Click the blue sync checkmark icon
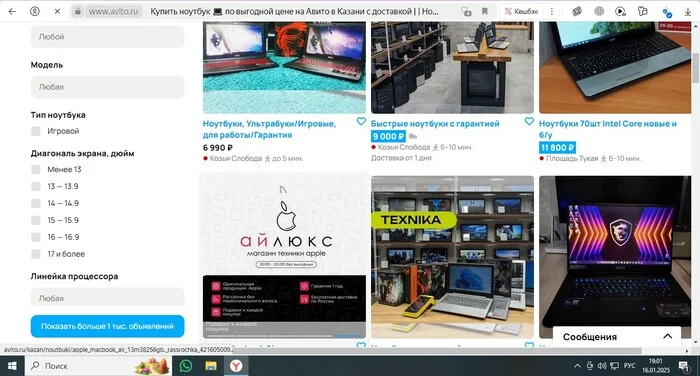 point(667,13)
